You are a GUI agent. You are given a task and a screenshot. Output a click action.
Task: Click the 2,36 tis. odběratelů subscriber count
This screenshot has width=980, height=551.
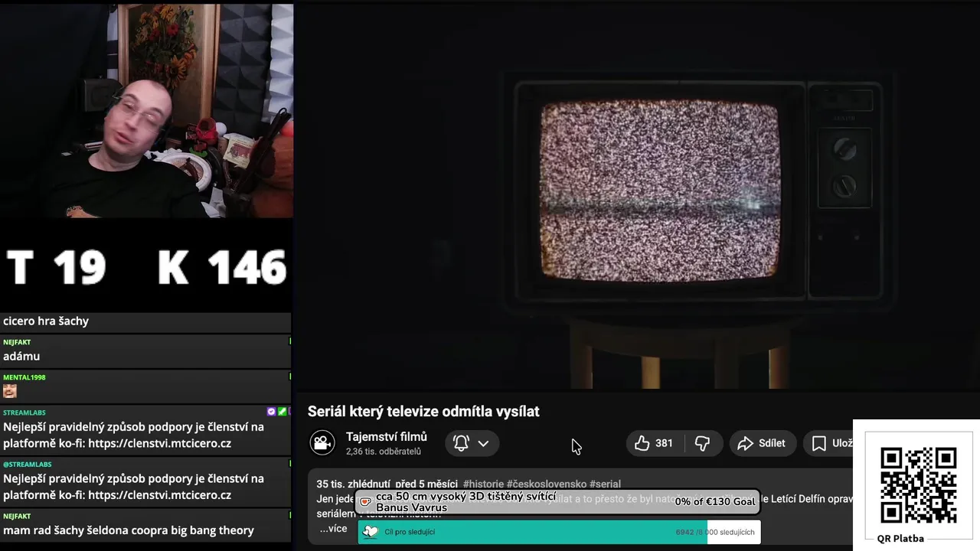click(x=384, y=452)
